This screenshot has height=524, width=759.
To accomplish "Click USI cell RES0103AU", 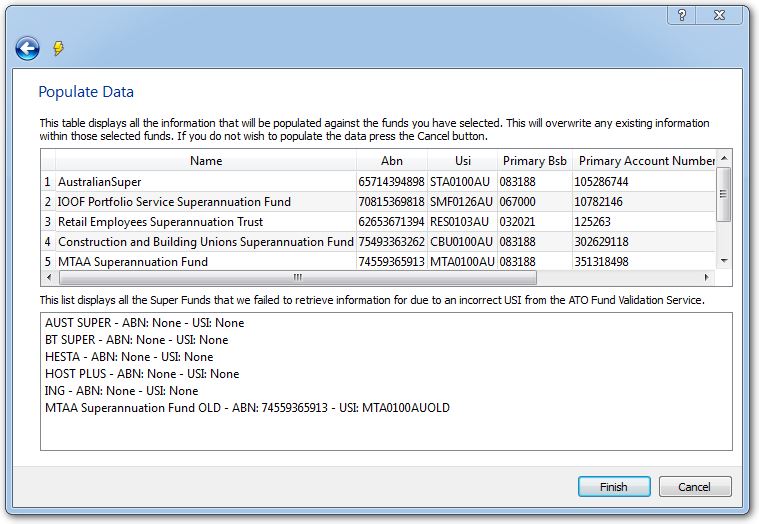I will 462,222.
